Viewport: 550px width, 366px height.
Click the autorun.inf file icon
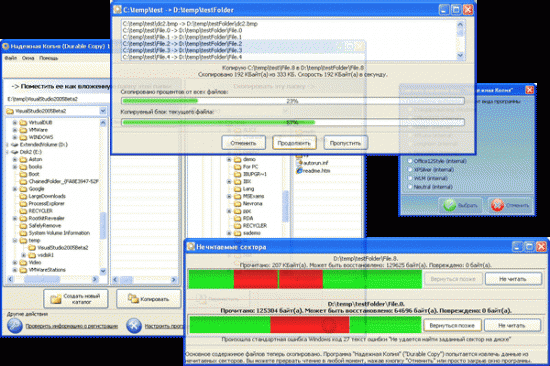point(299,163)
